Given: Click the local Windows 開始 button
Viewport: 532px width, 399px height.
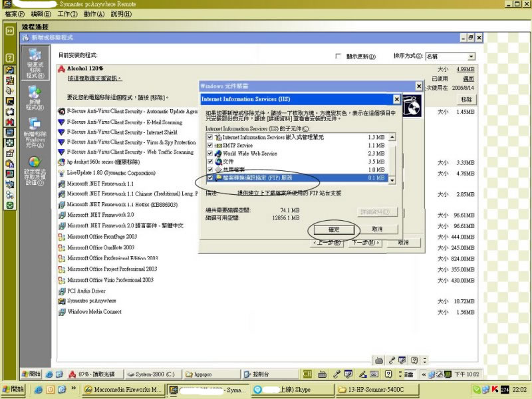Looking at the screenshot, I should 13,390.
